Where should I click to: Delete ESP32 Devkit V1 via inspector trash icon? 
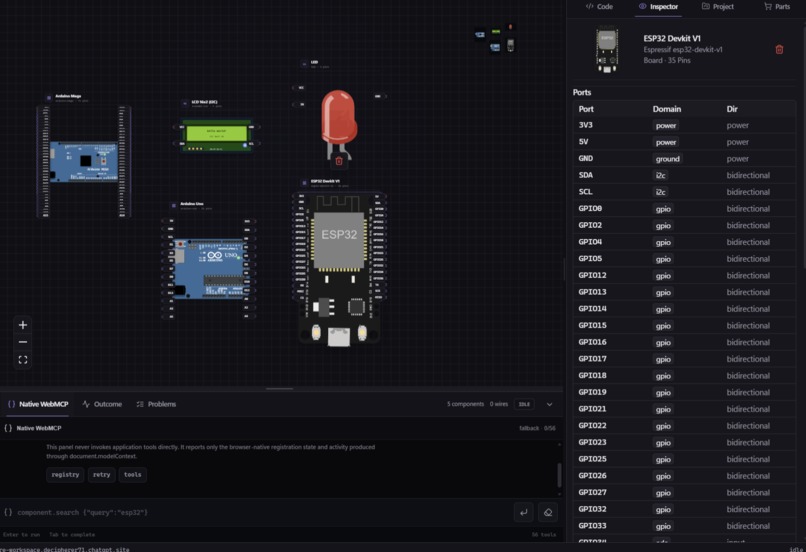click(779, 49)
